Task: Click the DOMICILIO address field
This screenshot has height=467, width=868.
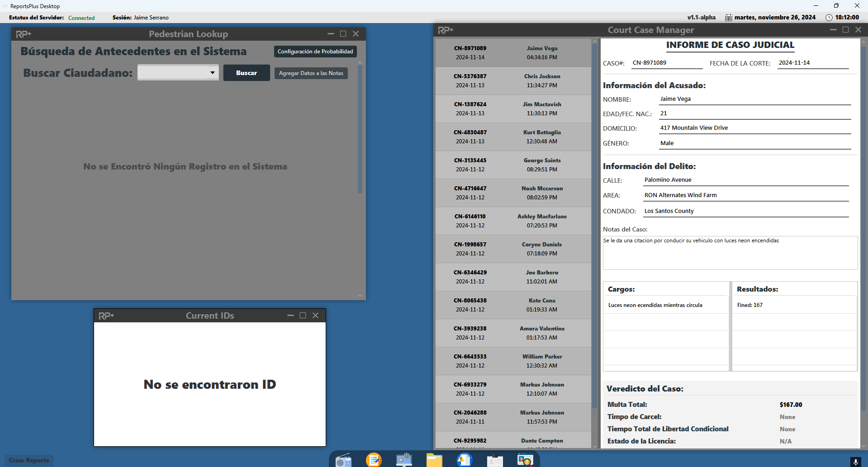Action: pos(754,128)
